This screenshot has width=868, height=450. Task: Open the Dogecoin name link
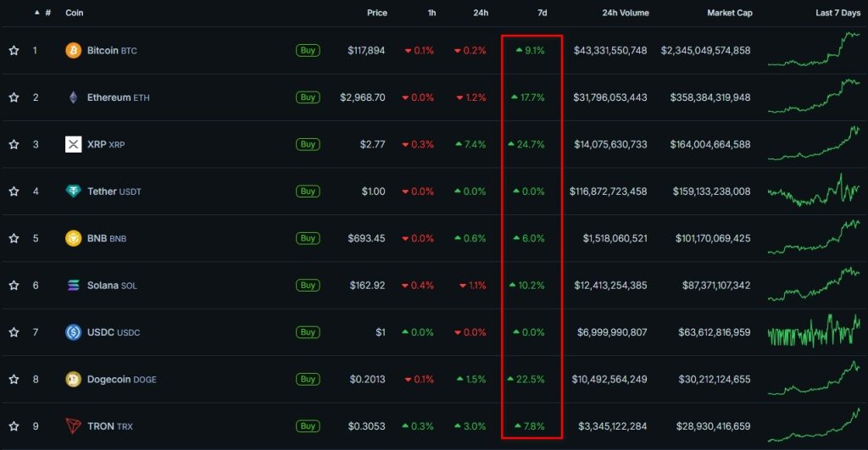[108, 379]
